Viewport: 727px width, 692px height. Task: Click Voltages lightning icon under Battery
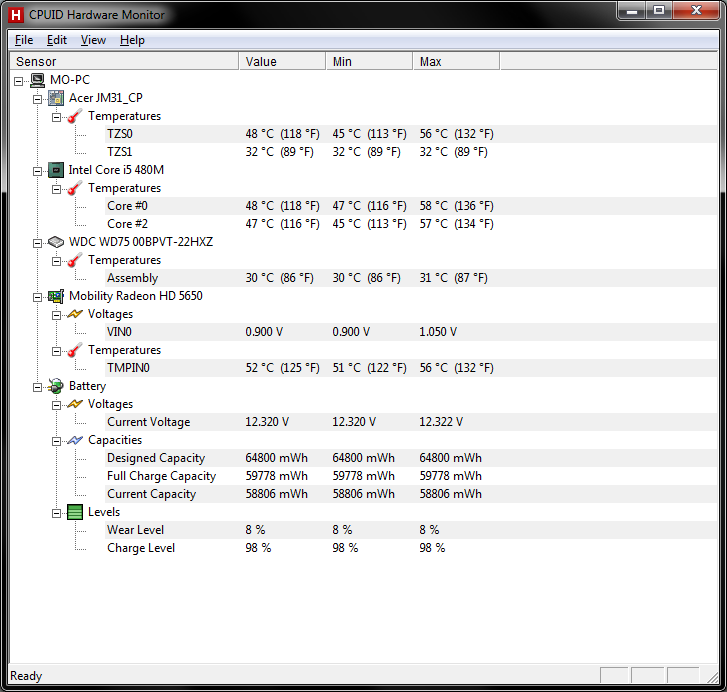(75, 404)
